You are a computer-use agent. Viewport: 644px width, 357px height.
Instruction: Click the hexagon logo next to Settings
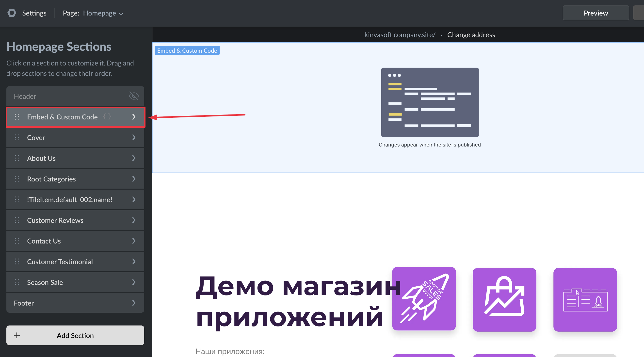point(12,13)
